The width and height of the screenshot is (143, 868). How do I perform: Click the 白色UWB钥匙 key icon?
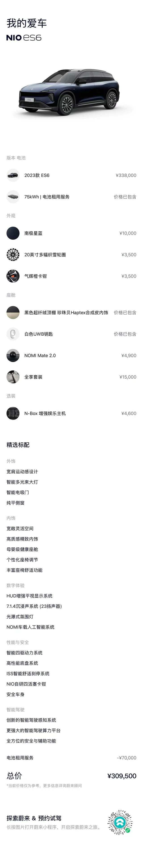[x=13, y=334]
